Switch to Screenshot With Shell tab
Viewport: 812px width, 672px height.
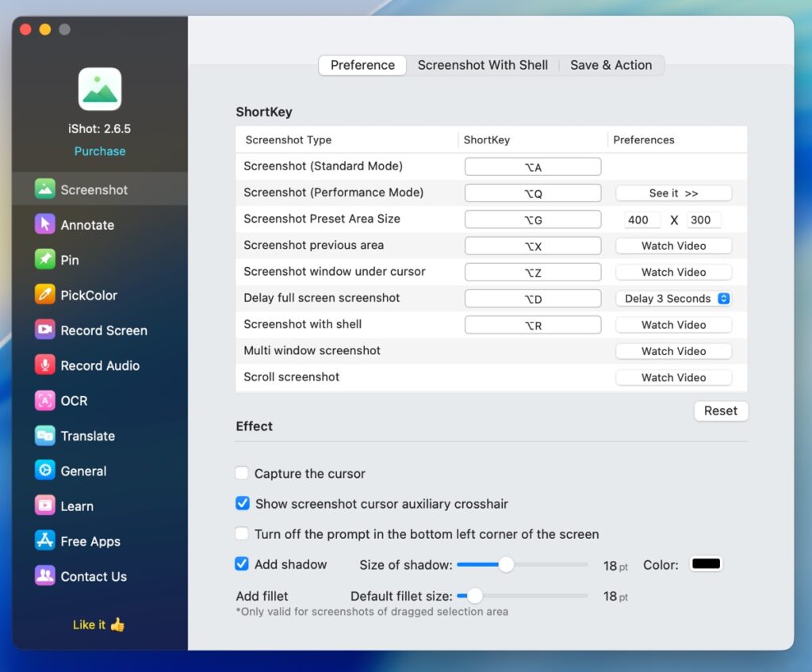click(482, 65)
